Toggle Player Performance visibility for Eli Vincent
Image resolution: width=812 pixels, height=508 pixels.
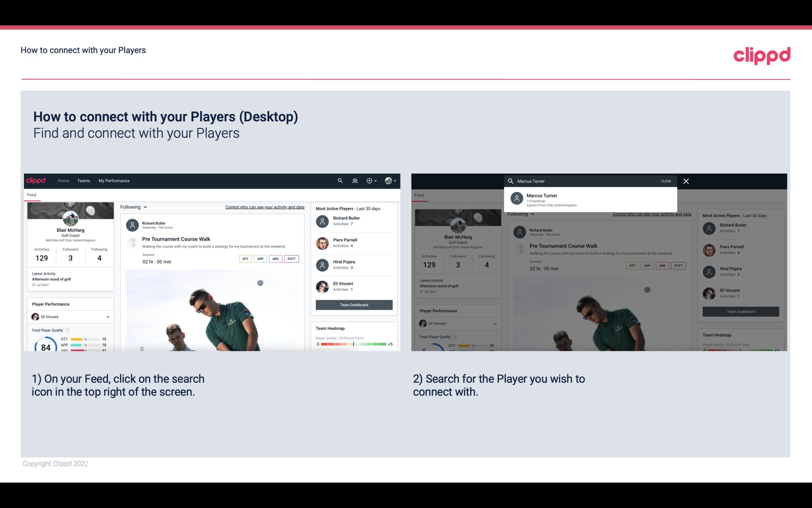click(x=108, y=316)
